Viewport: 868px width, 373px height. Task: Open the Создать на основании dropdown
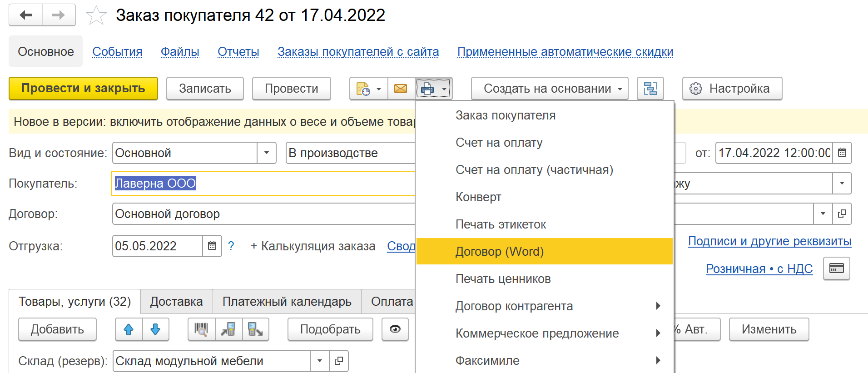click(550, 89)
